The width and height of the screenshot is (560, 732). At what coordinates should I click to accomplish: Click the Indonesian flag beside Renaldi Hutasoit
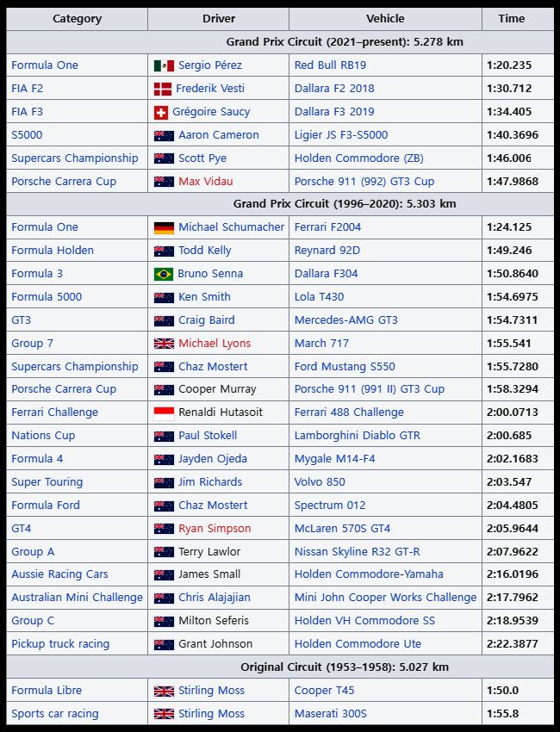[164, 413]
